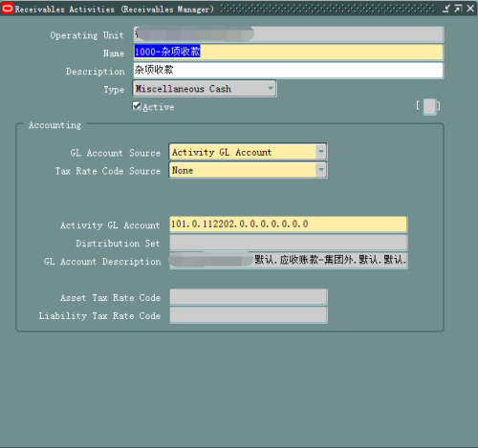Viewport: 478px width, 448px height.
Task: Close the Receivables Activities window
Action: click(x=470, y=9)
